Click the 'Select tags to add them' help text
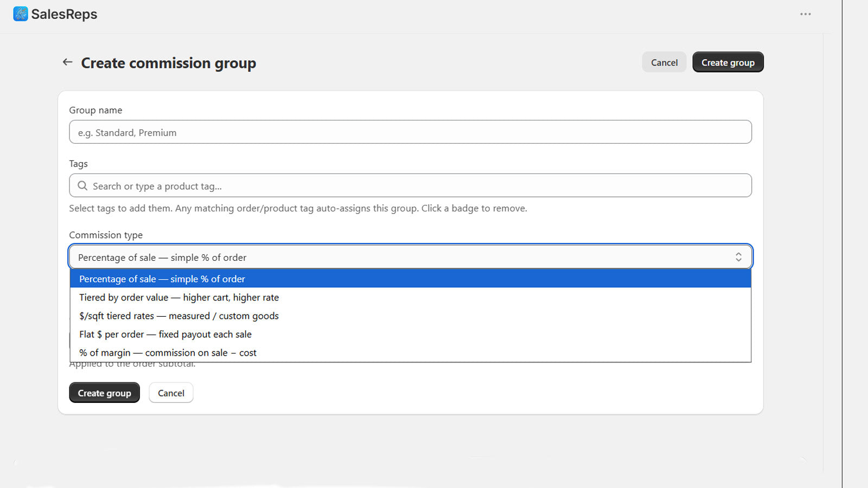The height and width of the screenshot is (488, 868). click(x=298, y=208)
